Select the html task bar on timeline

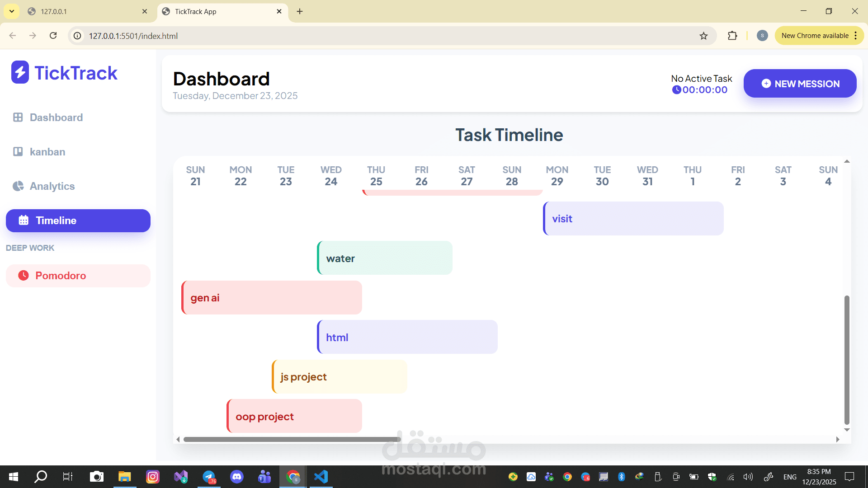(407, 337)
